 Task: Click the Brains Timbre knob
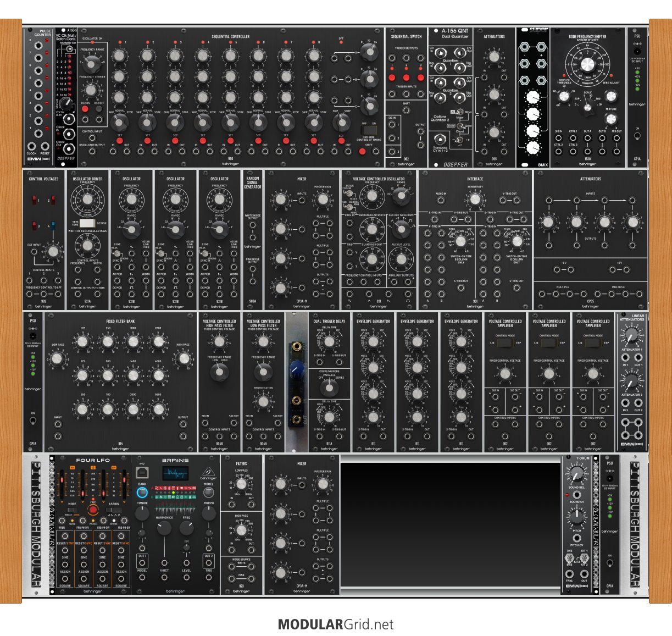(142, 513)
